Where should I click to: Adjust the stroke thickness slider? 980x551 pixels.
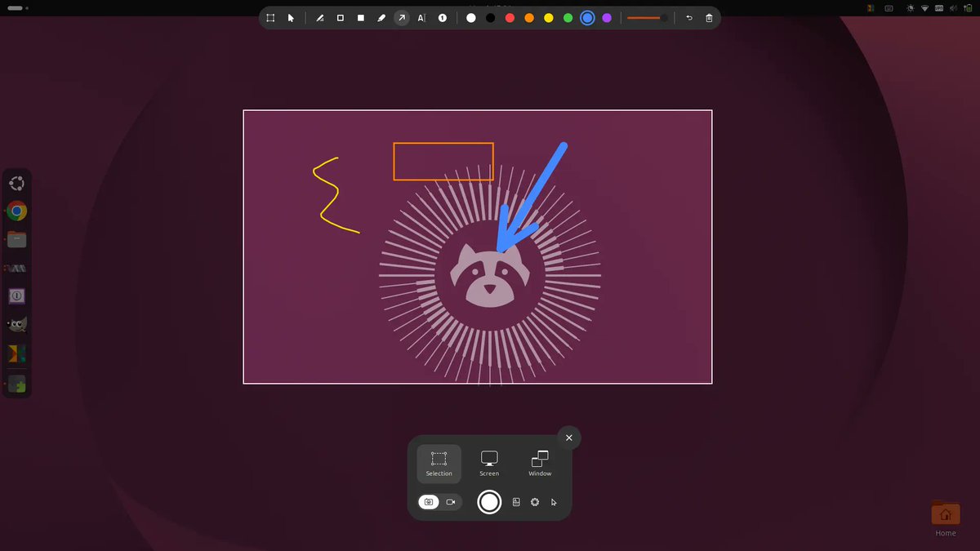click(x=648, y=17)
